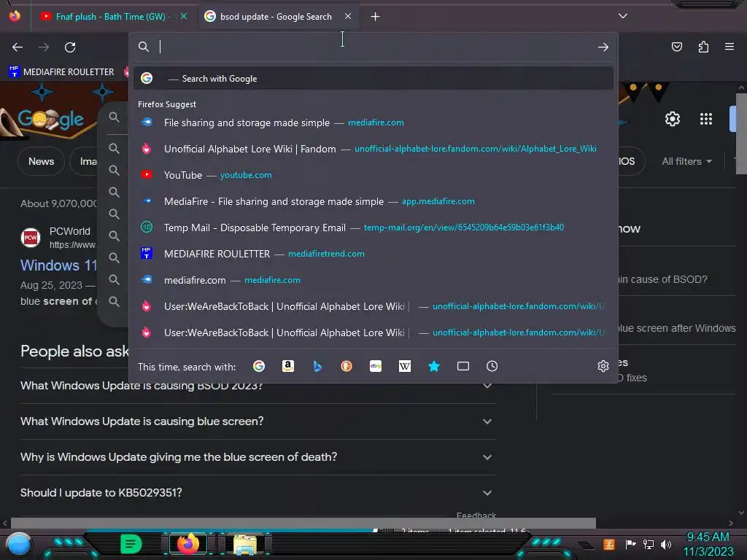Open MEDIAFIRE ROULETTER mediafiretrend.com suggestion

click(x=373, y=254)
